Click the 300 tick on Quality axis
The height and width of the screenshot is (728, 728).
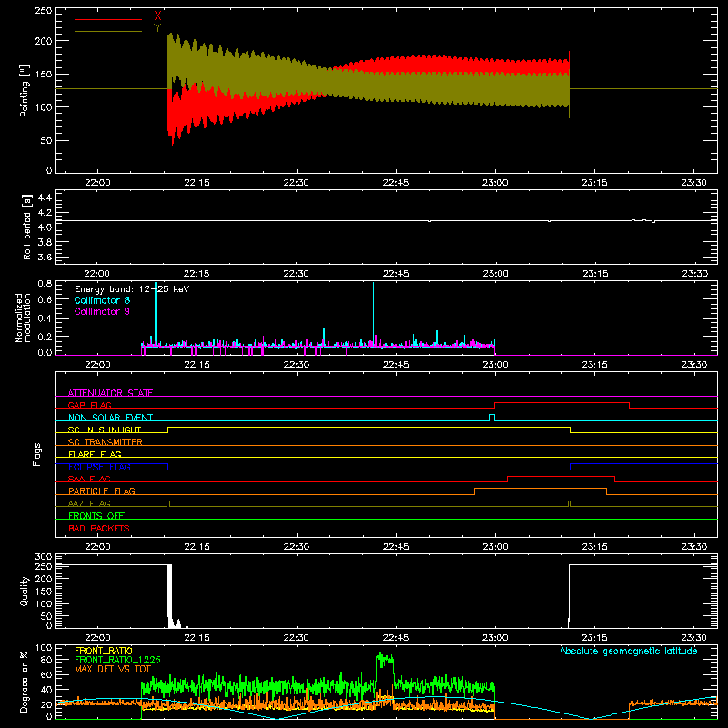tap(44, 557)
